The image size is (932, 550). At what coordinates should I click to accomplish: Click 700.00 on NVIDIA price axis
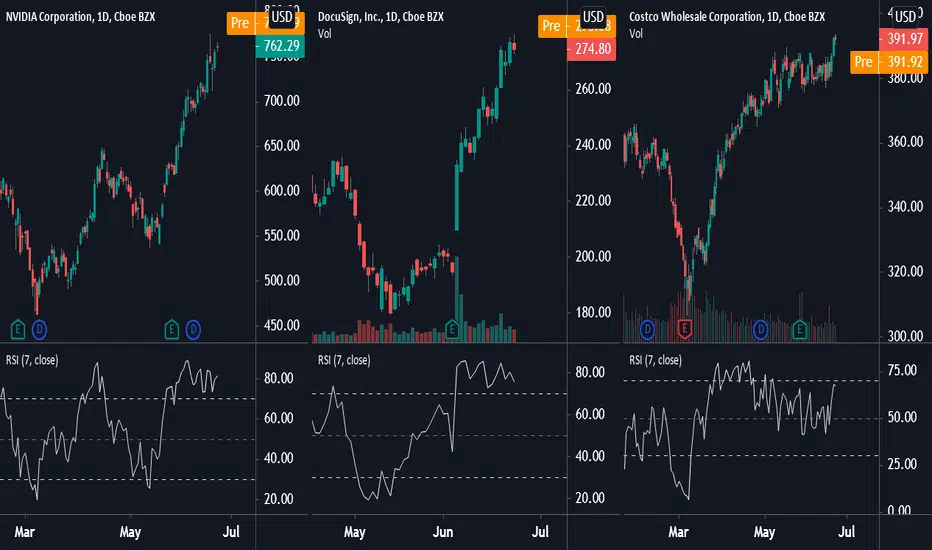point(281,100)
